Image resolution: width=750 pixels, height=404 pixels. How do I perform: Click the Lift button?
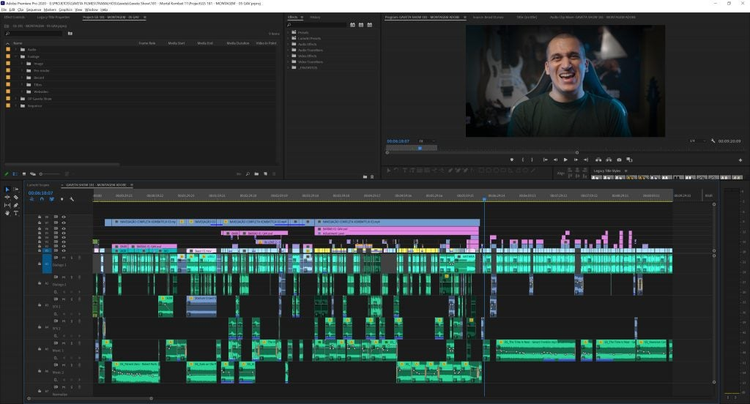598,160
